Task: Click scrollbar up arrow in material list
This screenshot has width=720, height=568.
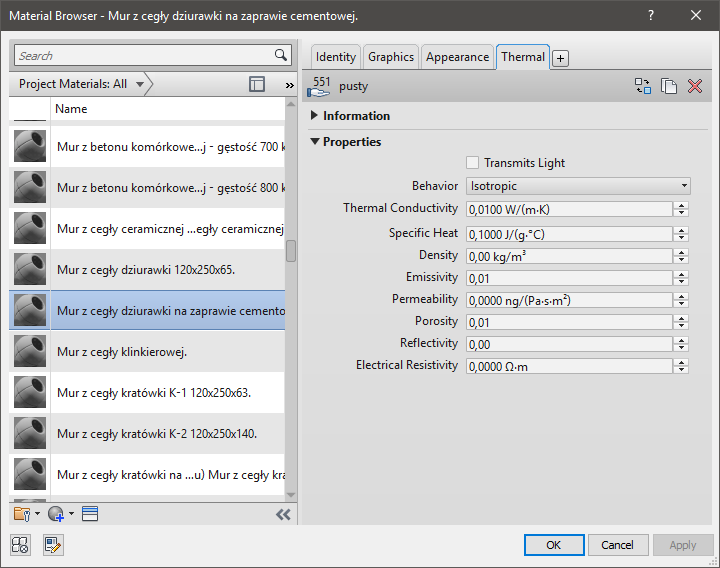Action: [x=291, y=104]
